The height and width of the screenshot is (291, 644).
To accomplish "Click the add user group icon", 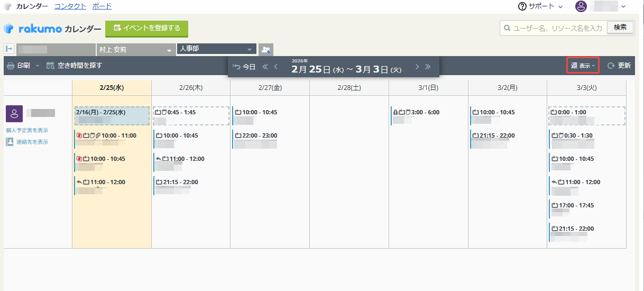I will point(265,50).
